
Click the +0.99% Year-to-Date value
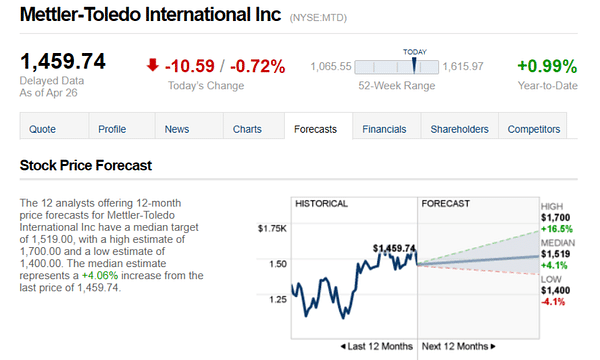[547, 66]
